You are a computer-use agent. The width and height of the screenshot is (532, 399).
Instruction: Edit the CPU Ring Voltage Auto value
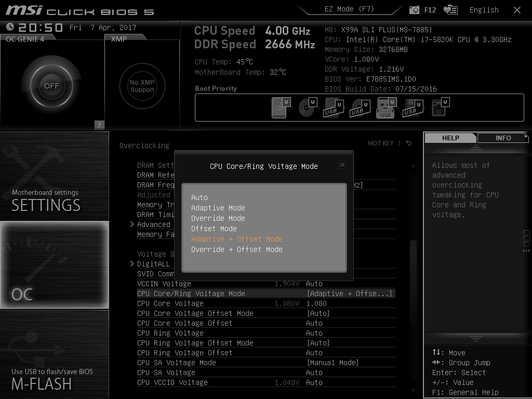tap(314, 333)
